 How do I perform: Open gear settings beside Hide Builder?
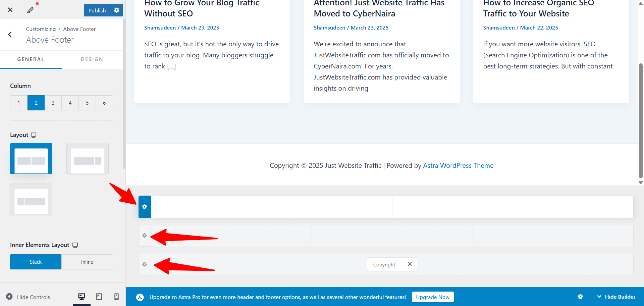click(580, 297)
